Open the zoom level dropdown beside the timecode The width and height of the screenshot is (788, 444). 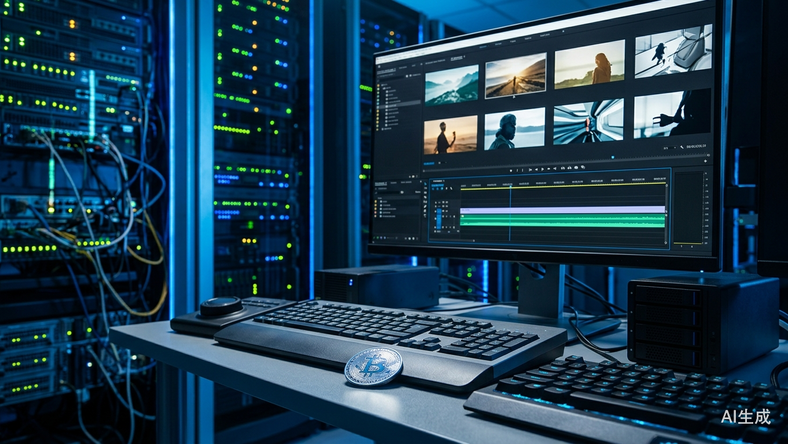pos(669,148)
